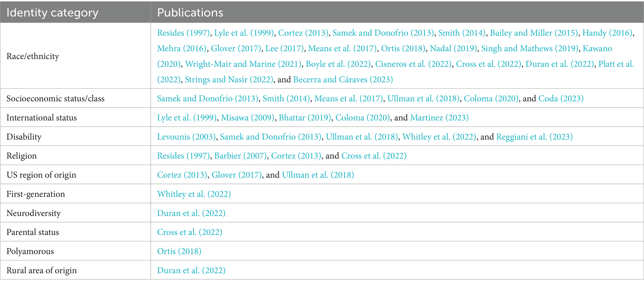Open the Misawa (2009) citation
The width and height of the screenshot is (644, 285).
click(x=248, y=118)
